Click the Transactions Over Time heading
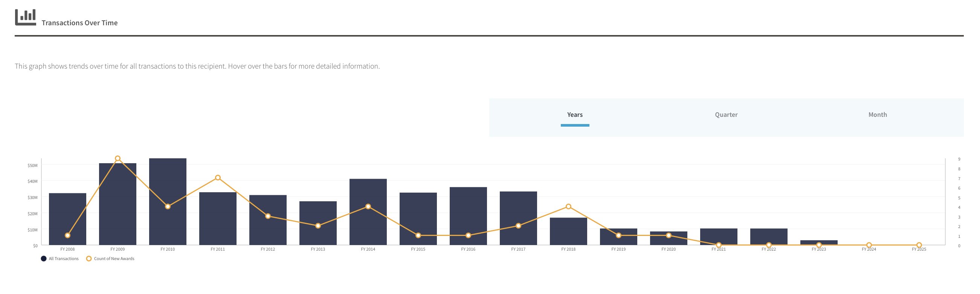 (79, 23)
